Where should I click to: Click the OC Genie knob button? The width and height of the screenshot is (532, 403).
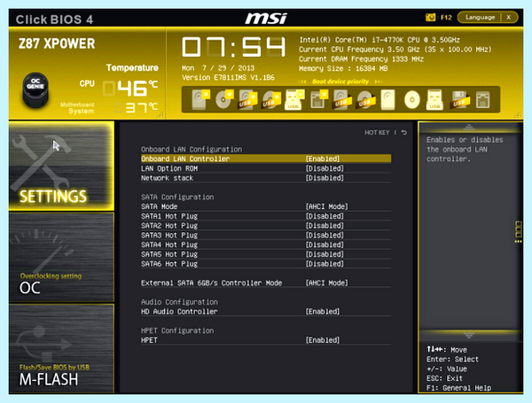coord(35,89)
